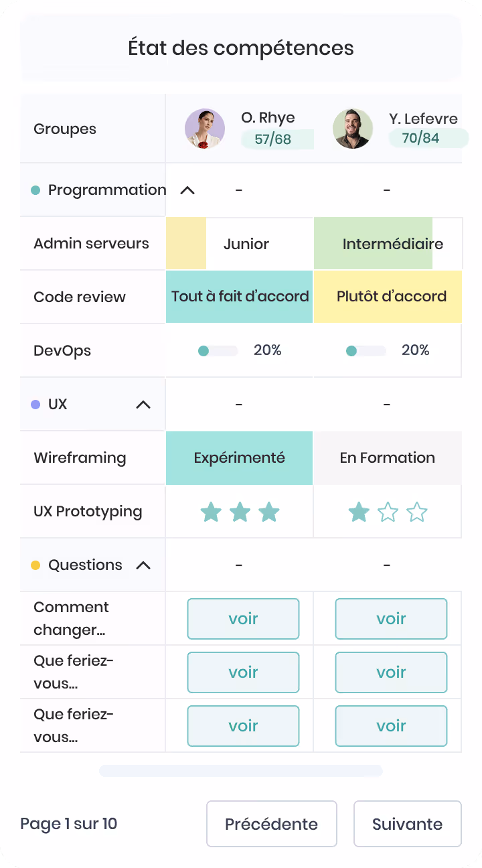Open Y. Lefevre's voir for last question

(391, 726)
